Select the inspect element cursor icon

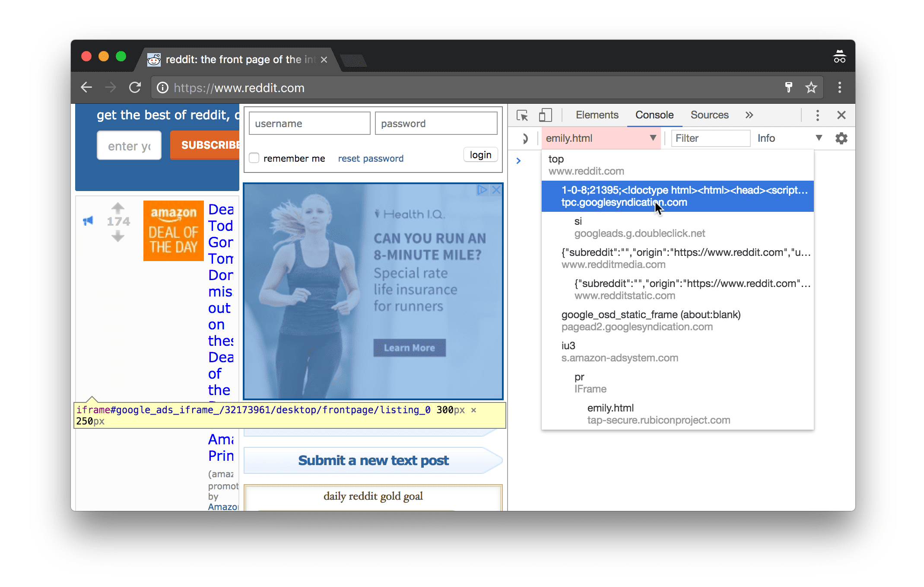(x=524, y=115)
